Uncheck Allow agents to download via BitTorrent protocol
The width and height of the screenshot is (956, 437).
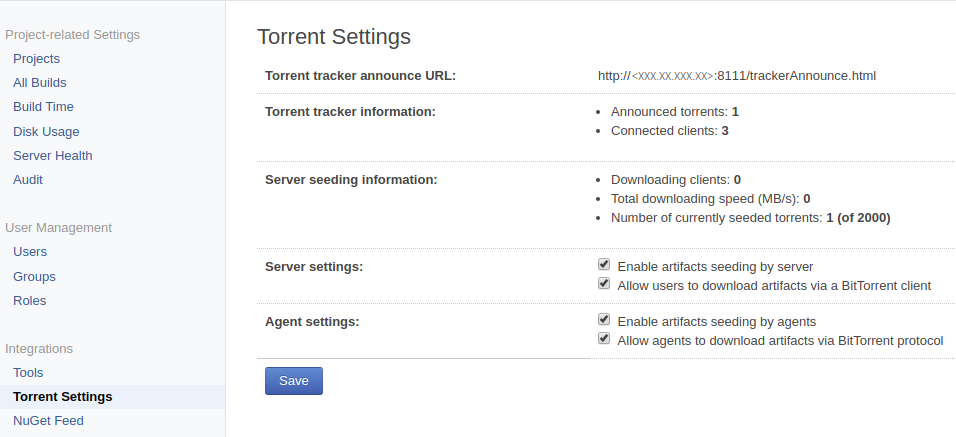604,338
